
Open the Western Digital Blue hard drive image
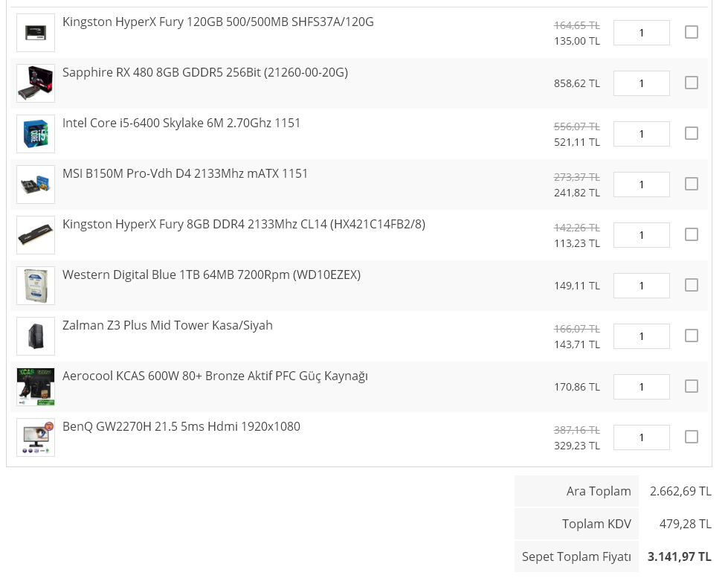[x=36, y=286]
